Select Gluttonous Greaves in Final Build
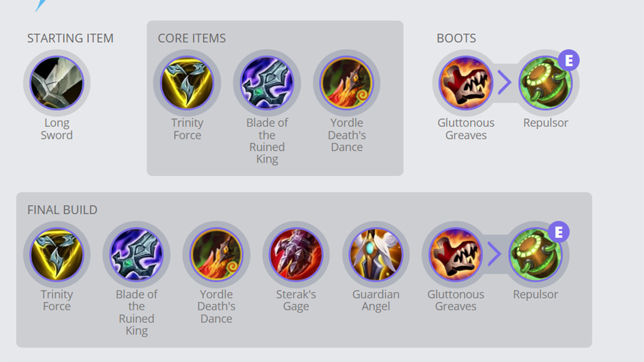The image size is (644, 362). (x=456, y=255)
